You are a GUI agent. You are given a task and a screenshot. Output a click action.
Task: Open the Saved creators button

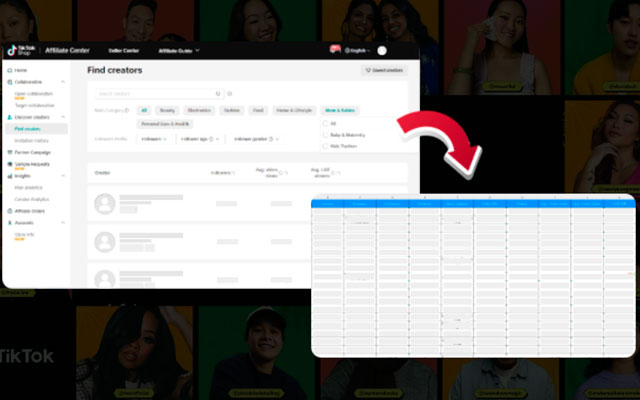pyautogui.click(x=384, y=70)
